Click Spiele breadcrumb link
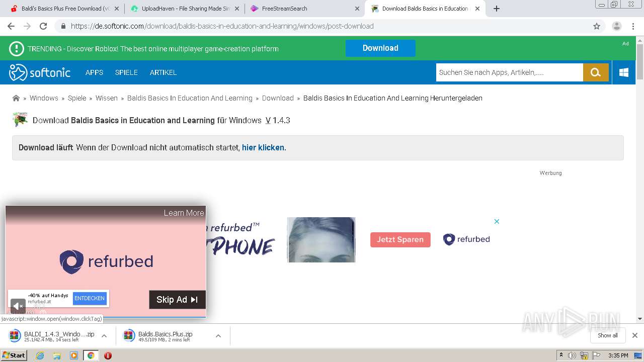Screen dimensions: 644x362 click(77, 98)
